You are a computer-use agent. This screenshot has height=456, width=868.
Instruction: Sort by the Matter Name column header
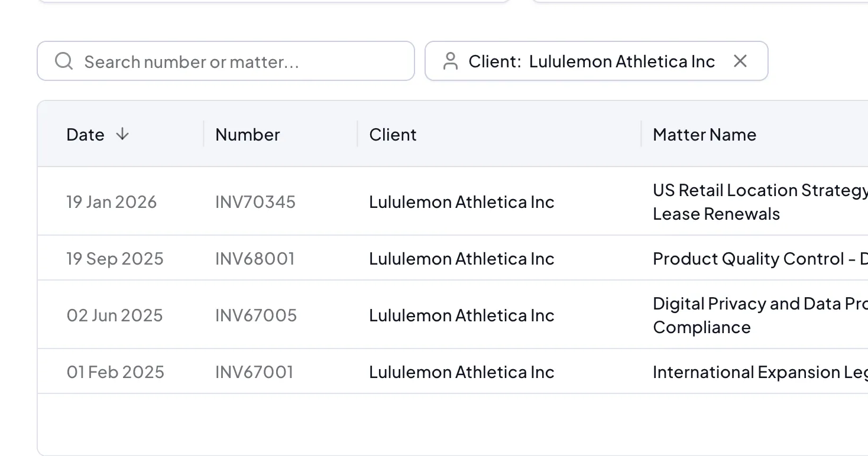pos(704,135)
